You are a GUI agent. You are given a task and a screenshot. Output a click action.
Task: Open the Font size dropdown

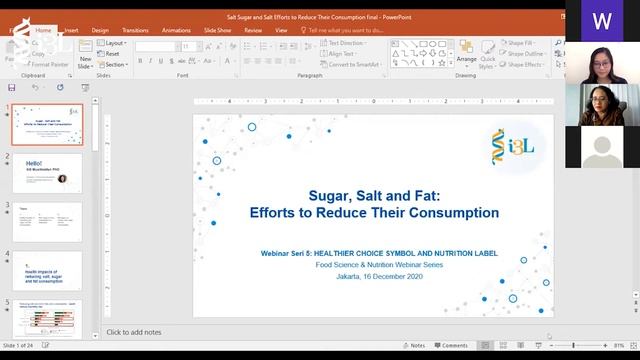click(x=200, y=47)
